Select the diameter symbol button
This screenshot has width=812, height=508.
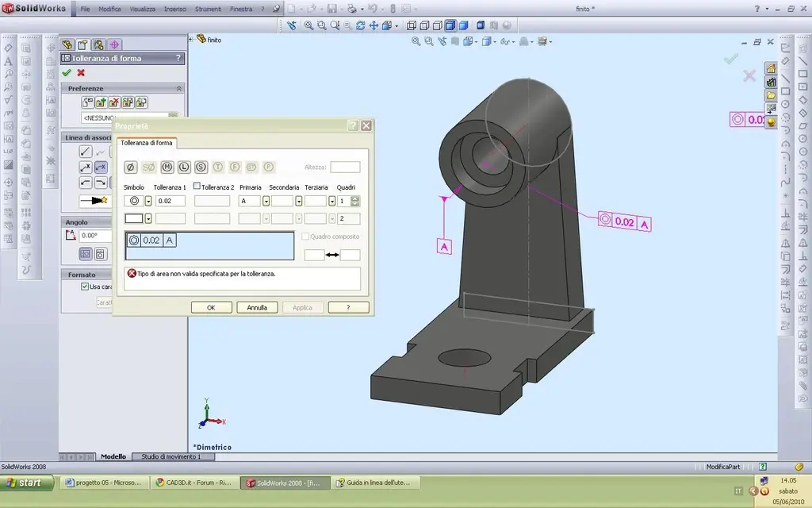131,167
